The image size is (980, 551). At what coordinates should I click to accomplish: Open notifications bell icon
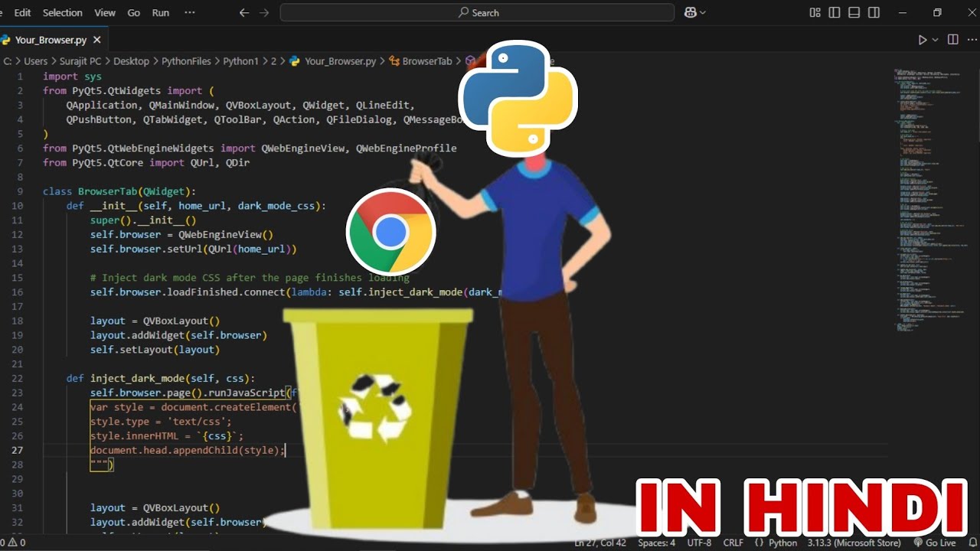pos(972,543)
